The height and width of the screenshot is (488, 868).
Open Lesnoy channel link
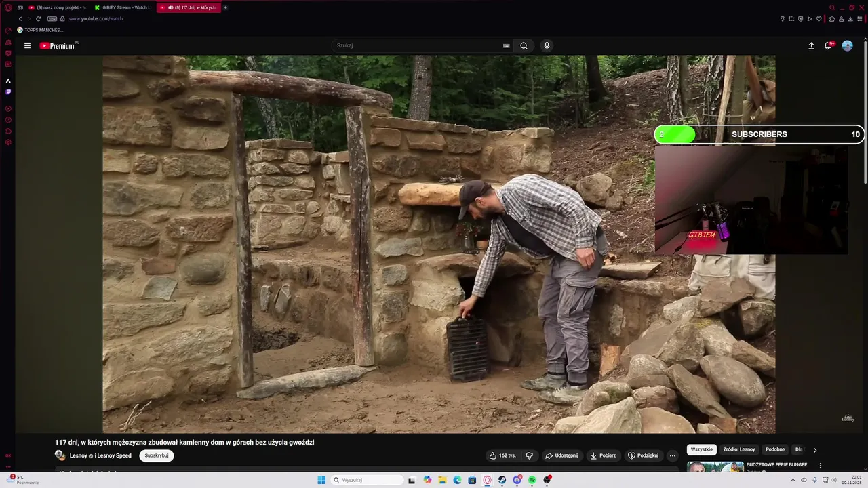coord(100,455)
